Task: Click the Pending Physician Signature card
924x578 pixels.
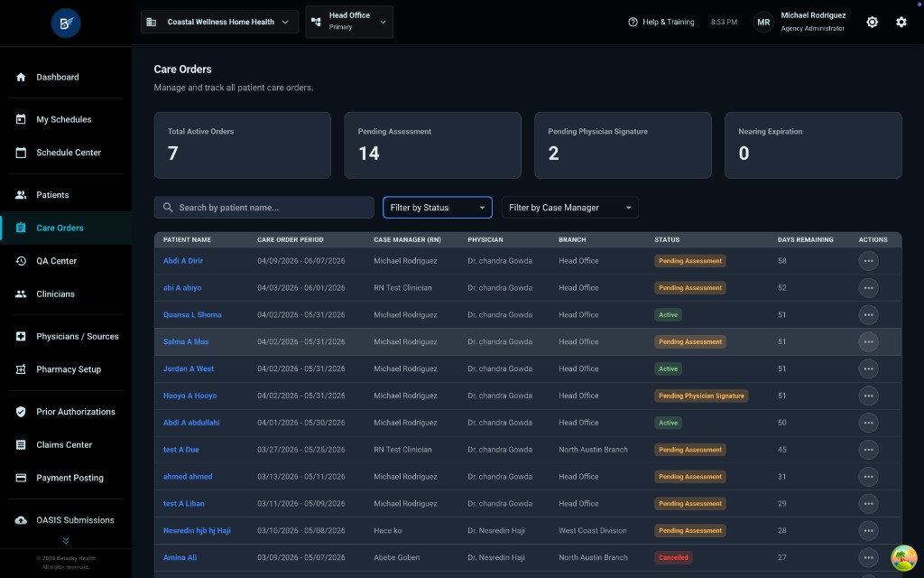Action: pyautogui.click(x=623, y=145)
